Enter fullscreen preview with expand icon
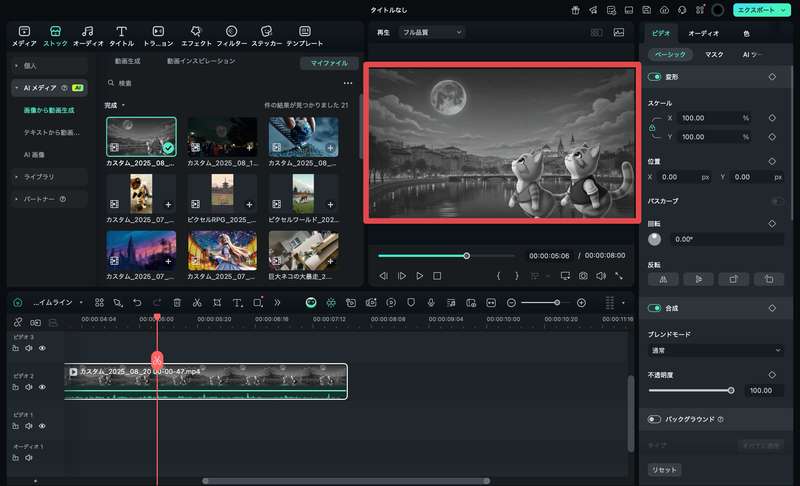The width and height of the screenshot is (800, 486). (619, 276)
